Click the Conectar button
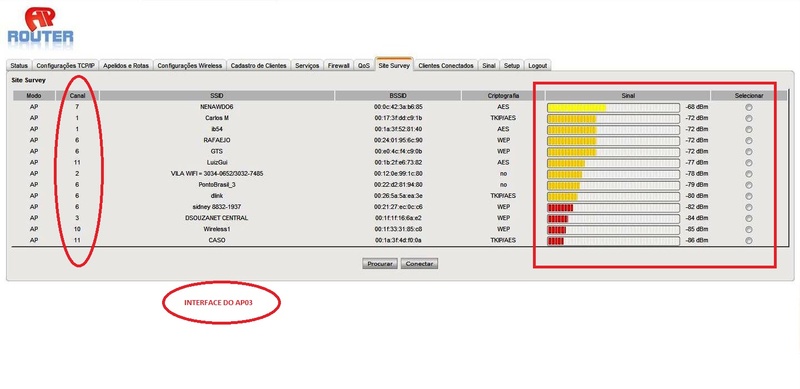Image resolution: width=800 pixels, height=389 pixels. pos(419,264)
